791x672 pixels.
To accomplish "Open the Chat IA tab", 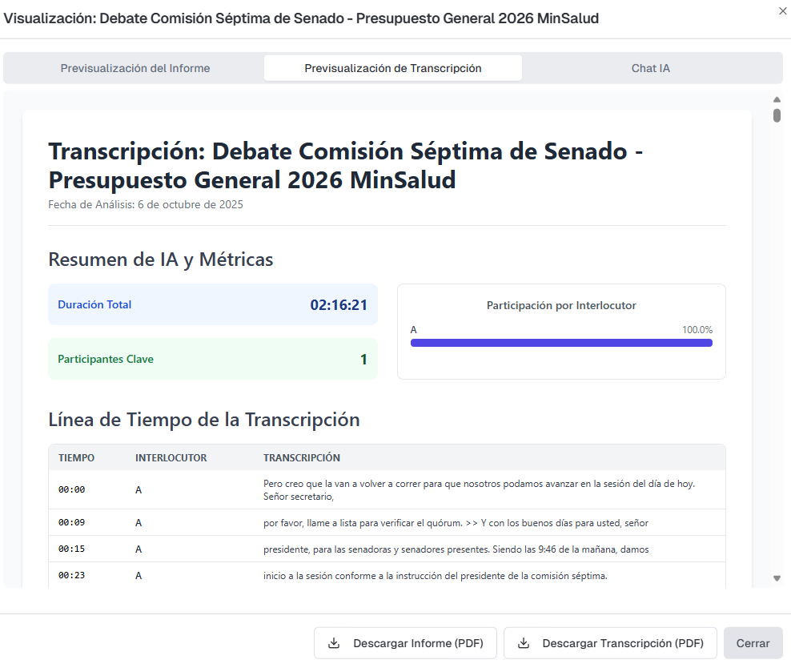I will (650, 67).
